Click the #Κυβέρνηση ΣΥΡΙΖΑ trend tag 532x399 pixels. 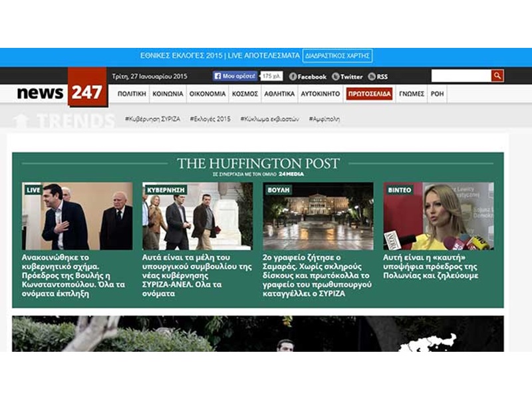152,119
